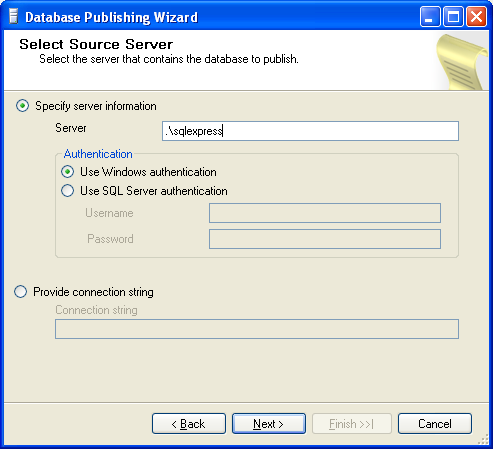This screenshot has height=450, width=494.
Task: Go to previous step with Back button
Action: click(x=189, y=424)
